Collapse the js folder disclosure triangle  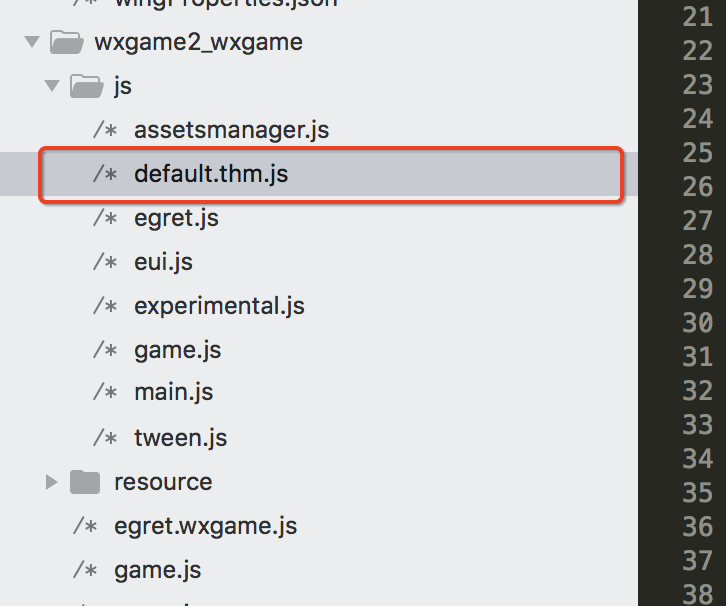[x=52, y=86]
